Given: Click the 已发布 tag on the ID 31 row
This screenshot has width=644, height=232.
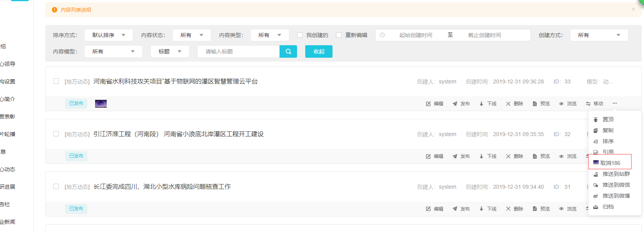Looking at the screenshot, I should [x=76, y=209].
